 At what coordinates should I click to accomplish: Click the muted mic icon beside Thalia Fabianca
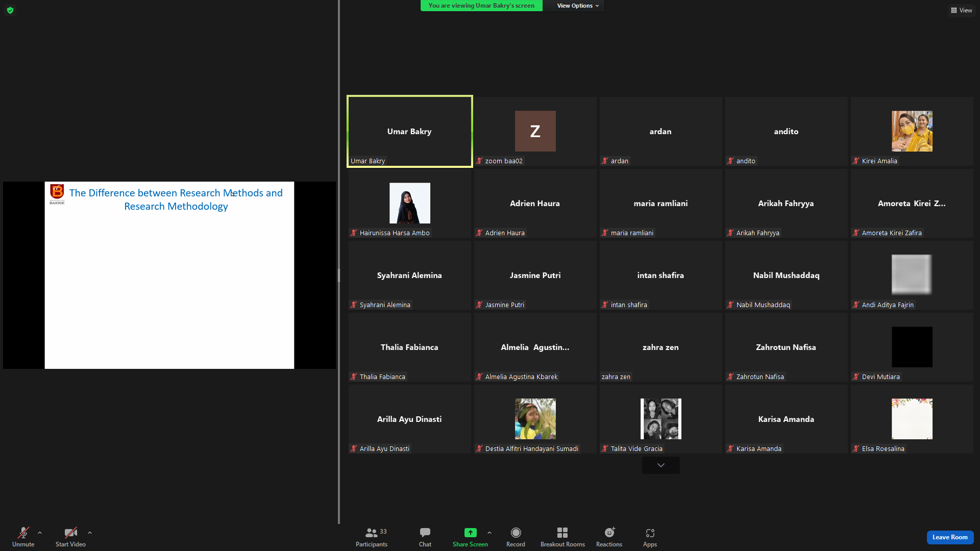[354, 377]
